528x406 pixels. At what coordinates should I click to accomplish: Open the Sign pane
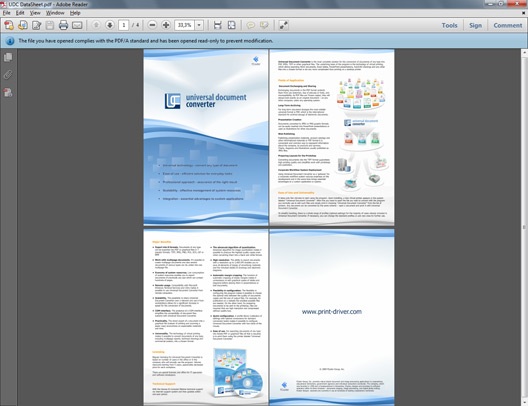(475, 25)
